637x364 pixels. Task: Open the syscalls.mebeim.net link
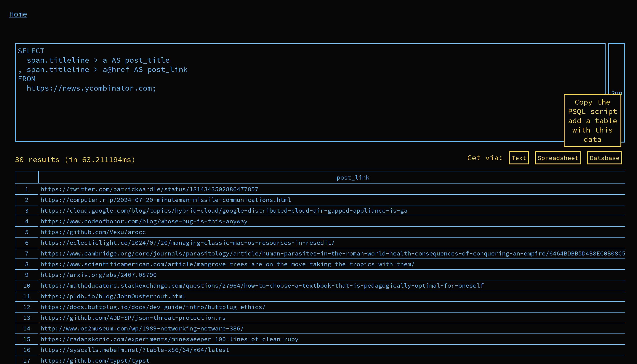[x=135, y=350]
